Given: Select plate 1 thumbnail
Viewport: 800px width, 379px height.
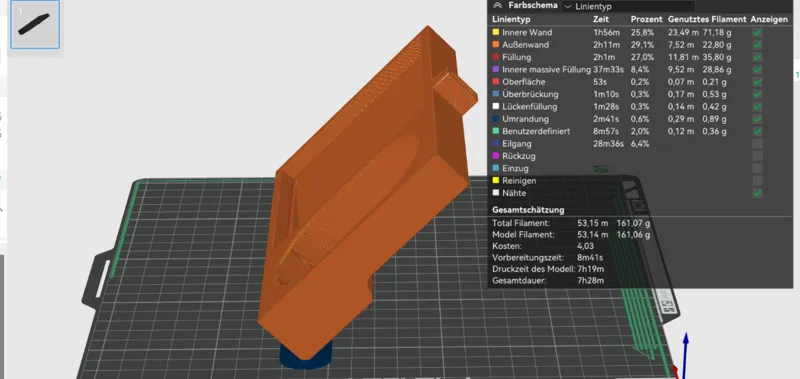Looking at the screenshot, I should (35, 24).
